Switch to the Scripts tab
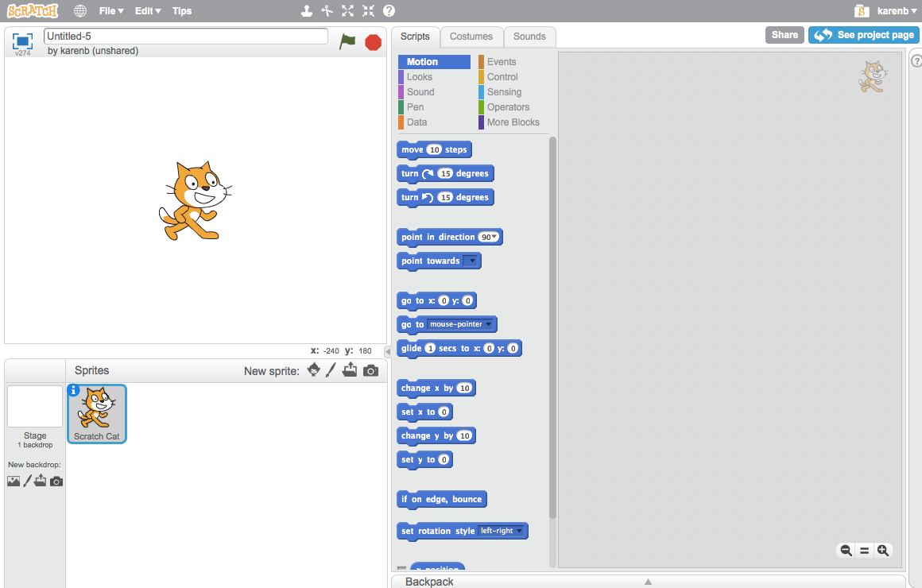The width and height of the screenshot is (922, 588). [x=415, y=37]
